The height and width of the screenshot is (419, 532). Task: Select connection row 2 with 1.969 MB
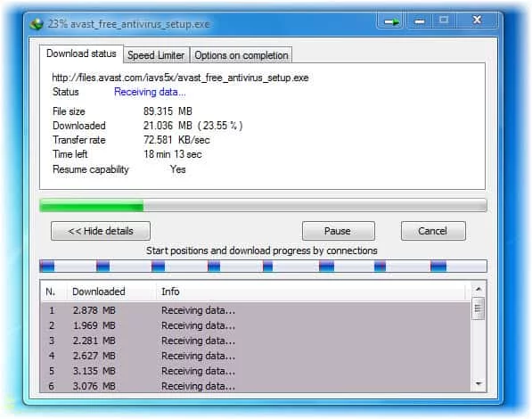click(x=256, y=325)
